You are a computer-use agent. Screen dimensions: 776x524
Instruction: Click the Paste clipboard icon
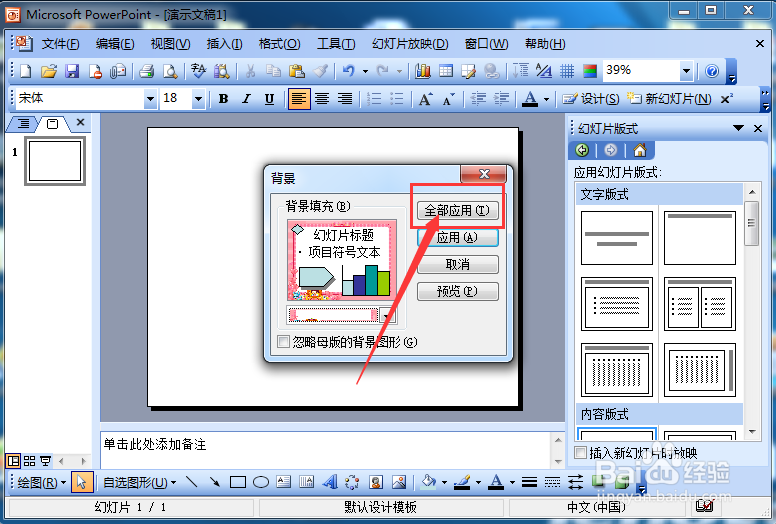pos(296,72)
